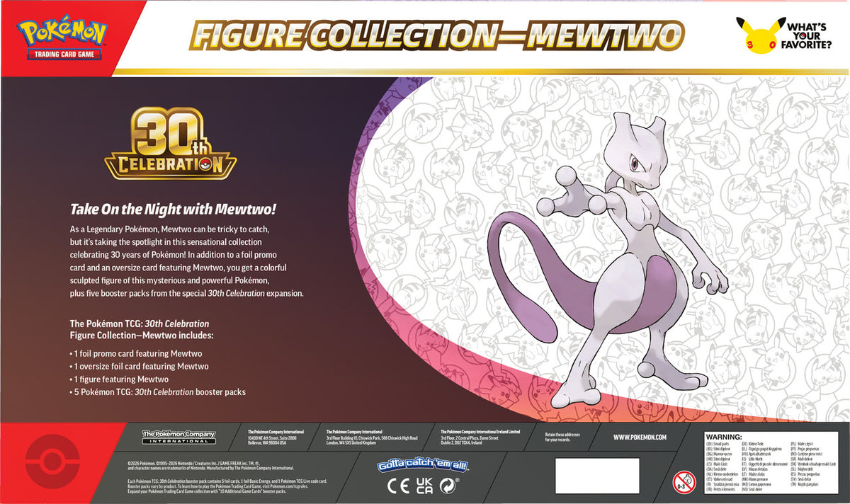The height and width of the screenshot is (504, 850).
Task: Click the WARNING: heading in the white box
Action: tap(723, 438)
